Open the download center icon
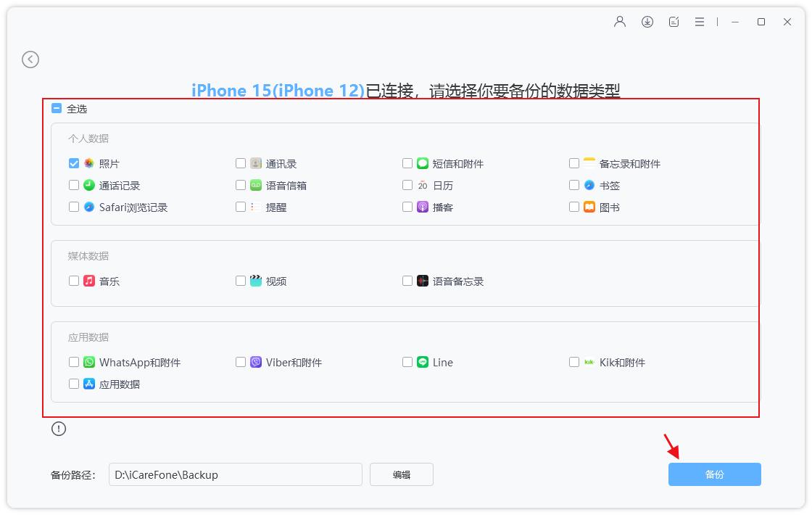The image size is (812, 515). [x=646, y=22]
